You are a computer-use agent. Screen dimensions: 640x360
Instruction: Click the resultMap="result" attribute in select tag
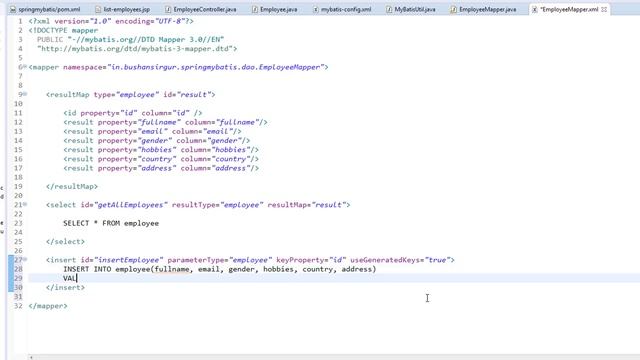(307, 204)
